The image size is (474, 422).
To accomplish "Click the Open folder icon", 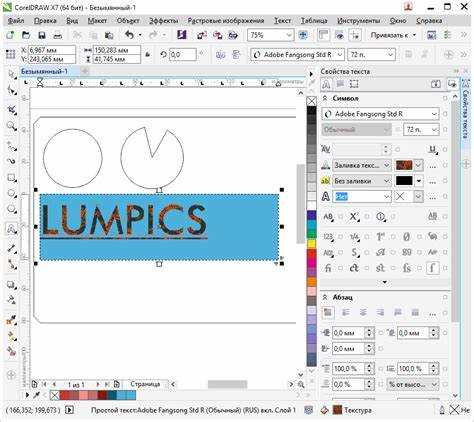I will (x=26, y=35).
